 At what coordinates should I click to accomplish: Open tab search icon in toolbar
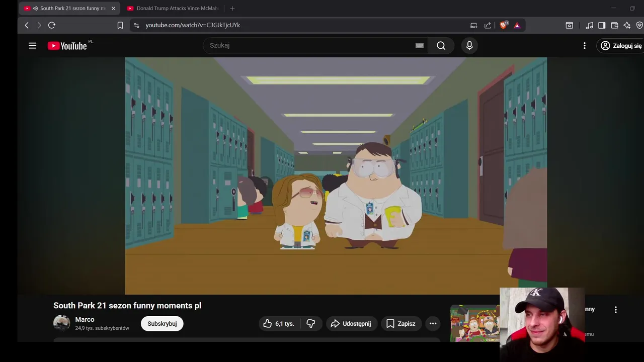570,25
